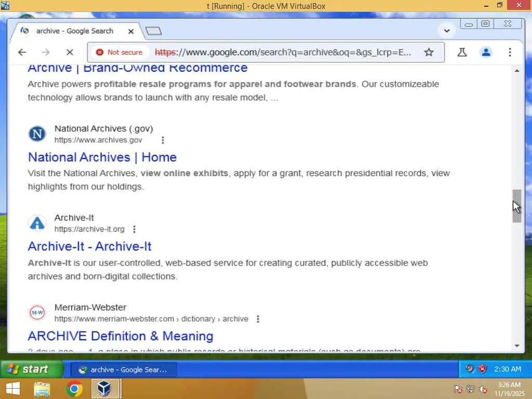
Task: Click the XP tray icon beside the shield
Action: pyautogui.click(x=470, y=369)
